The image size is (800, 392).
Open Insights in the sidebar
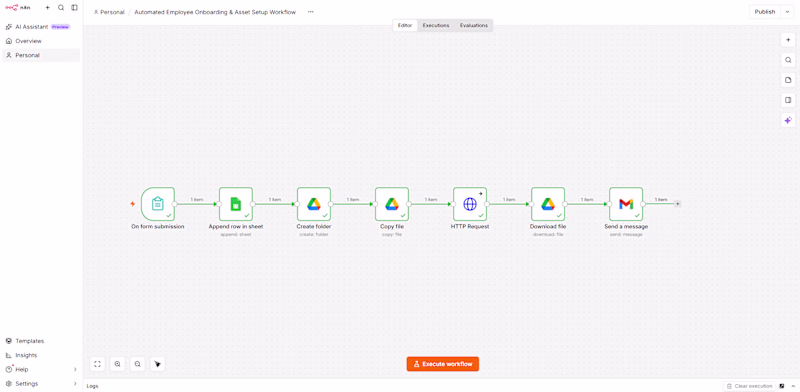(x=41, y=355)
